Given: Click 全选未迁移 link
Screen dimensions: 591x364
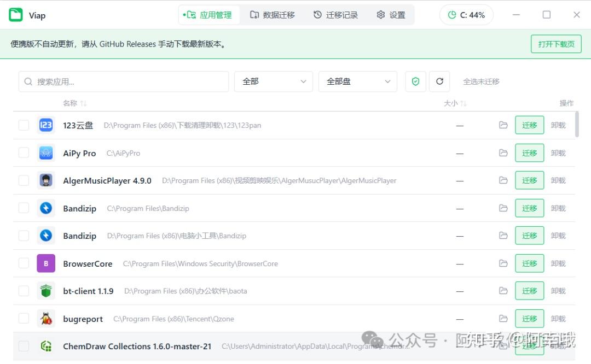Looking at the screenshot, I should pos(481,81).
